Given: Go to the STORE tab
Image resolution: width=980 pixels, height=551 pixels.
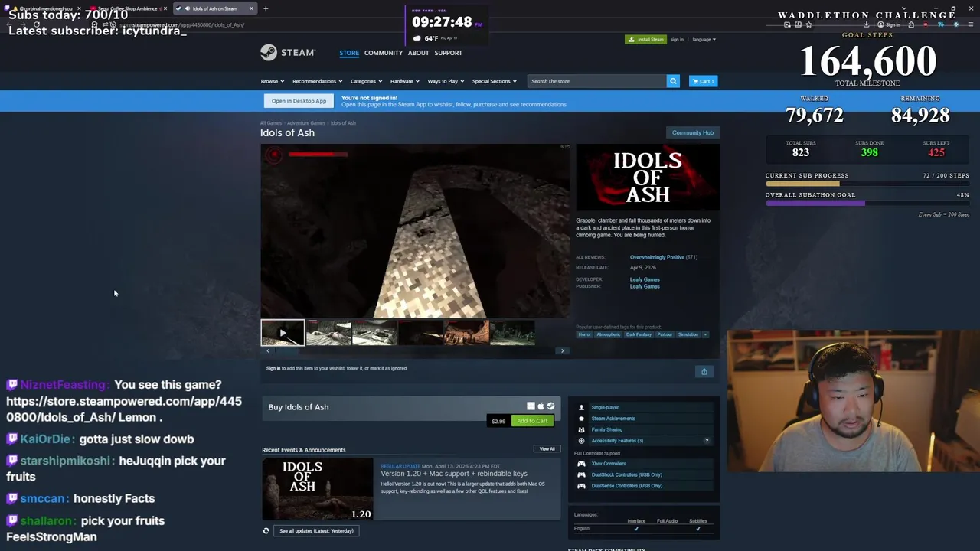Looking at the screenshot, I should [349, 53].
